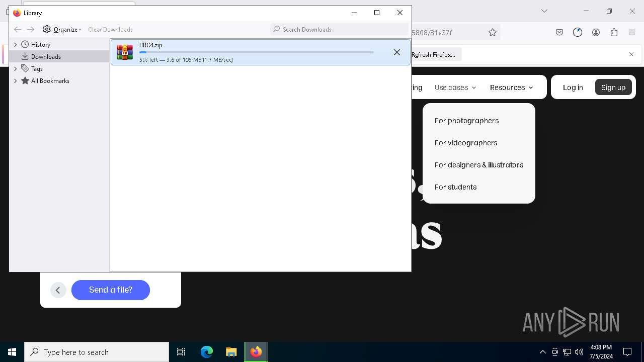Image resolution: width=644 pixels, height=362 pixels.
Task: Select For videographers menu item
Action: 466,143
